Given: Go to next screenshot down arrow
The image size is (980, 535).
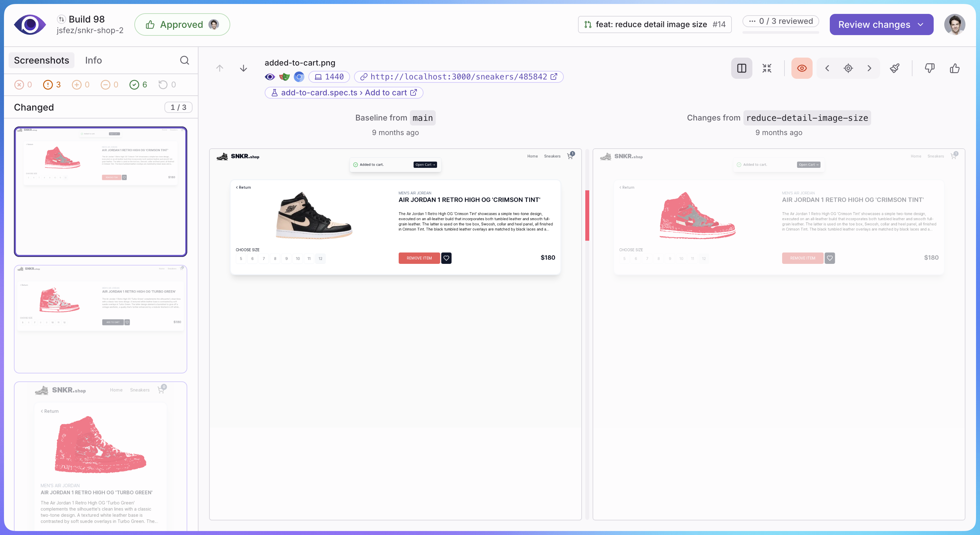Looking at the screenshot, I should 244,69.
